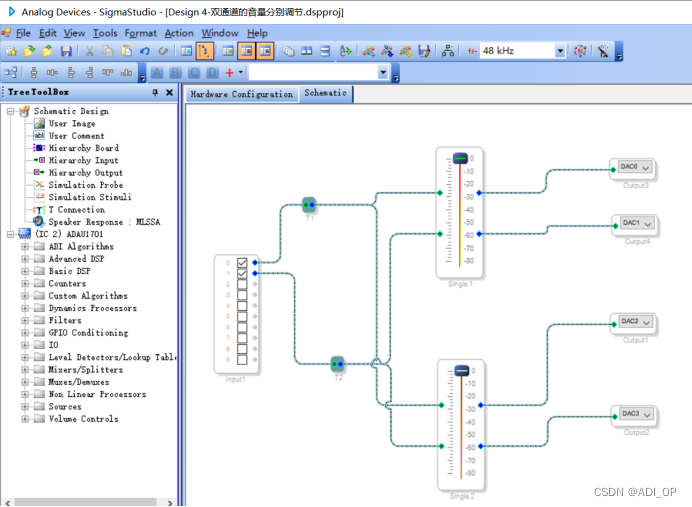Open the Tools menu
This screenshot has height=507, width=692.
pyautogui.click(x=105, y=33)
